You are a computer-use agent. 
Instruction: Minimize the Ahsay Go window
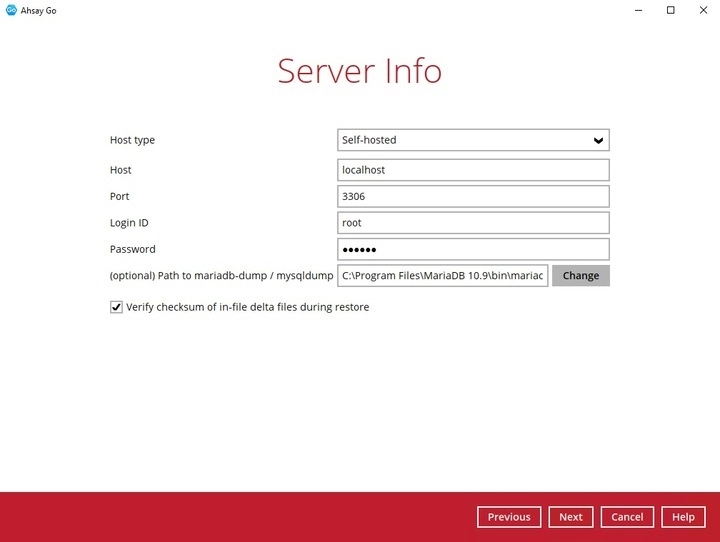(638, 10)
